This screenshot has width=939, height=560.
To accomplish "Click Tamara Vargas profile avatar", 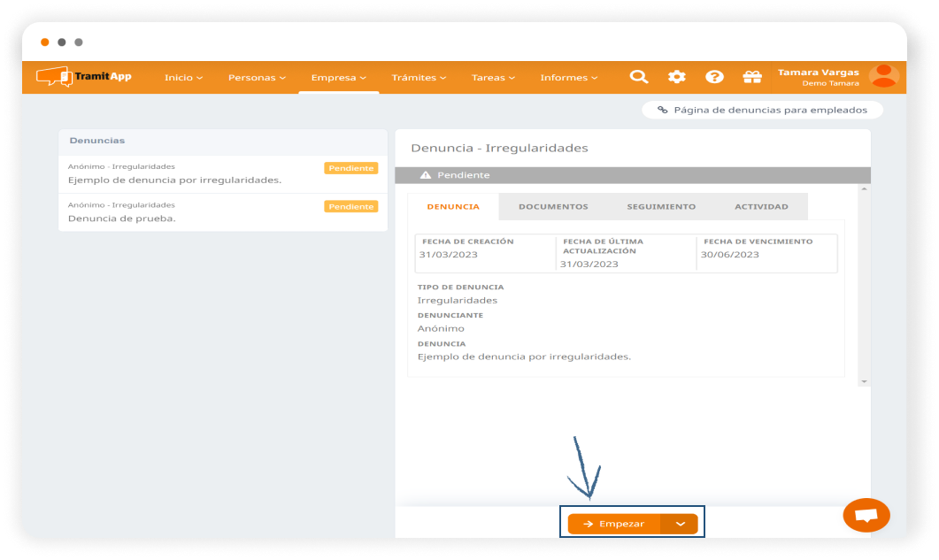I will (883, 76).
